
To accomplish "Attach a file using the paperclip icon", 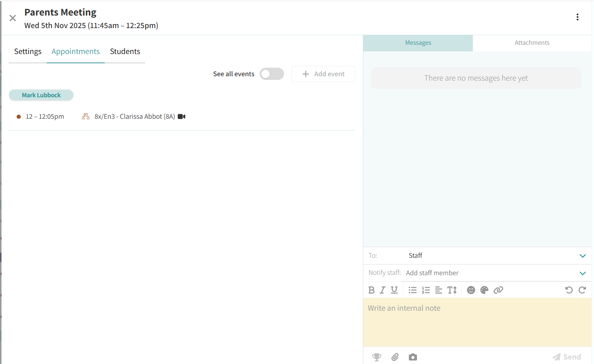I will coord(395,357).
